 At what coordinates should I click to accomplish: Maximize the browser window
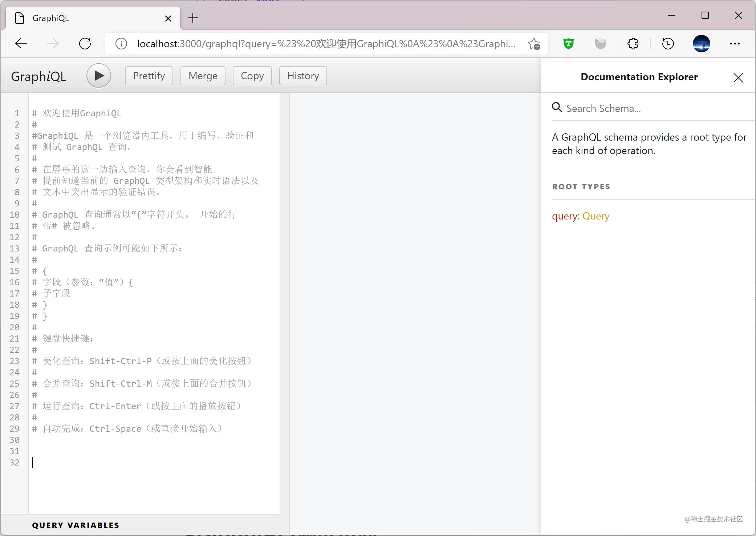705,15
